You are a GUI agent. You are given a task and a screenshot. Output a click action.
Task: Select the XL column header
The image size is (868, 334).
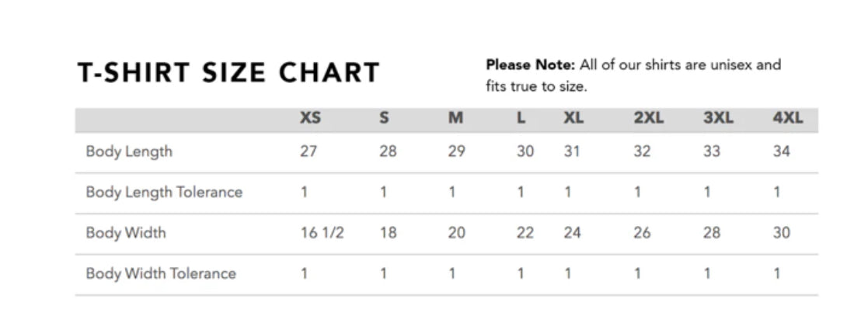(573, 119)
